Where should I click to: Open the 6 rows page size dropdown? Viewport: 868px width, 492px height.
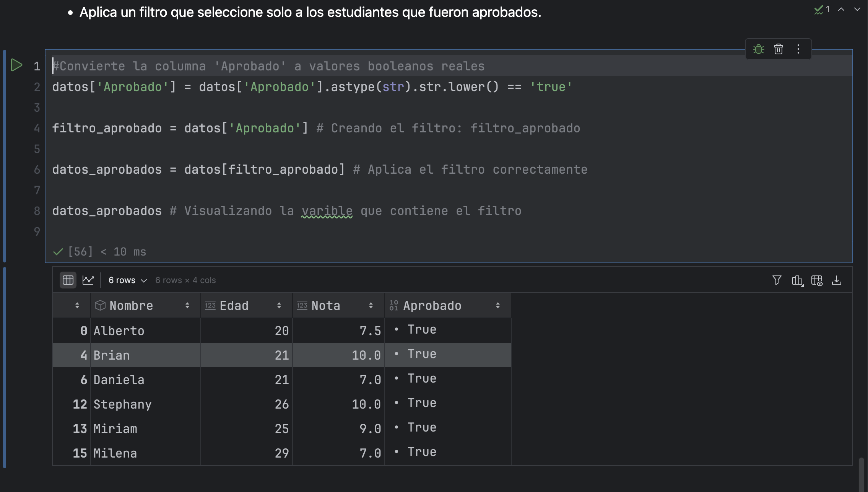coord(128,280)
